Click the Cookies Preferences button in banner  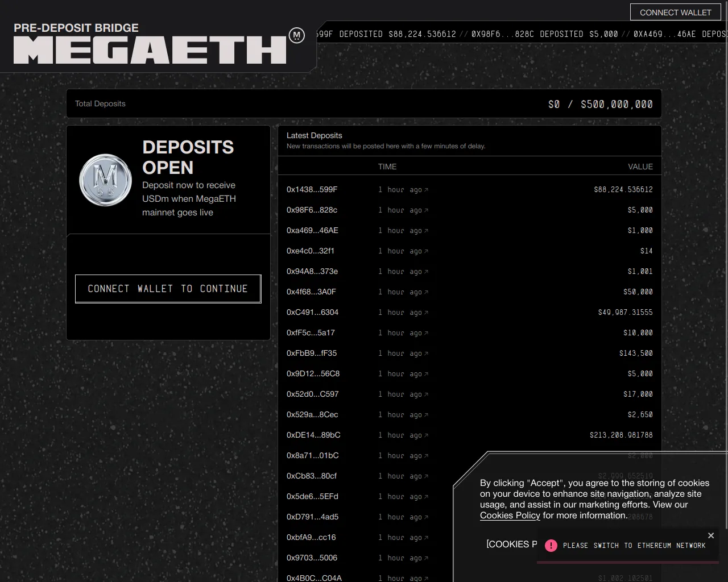coord(511,544)
